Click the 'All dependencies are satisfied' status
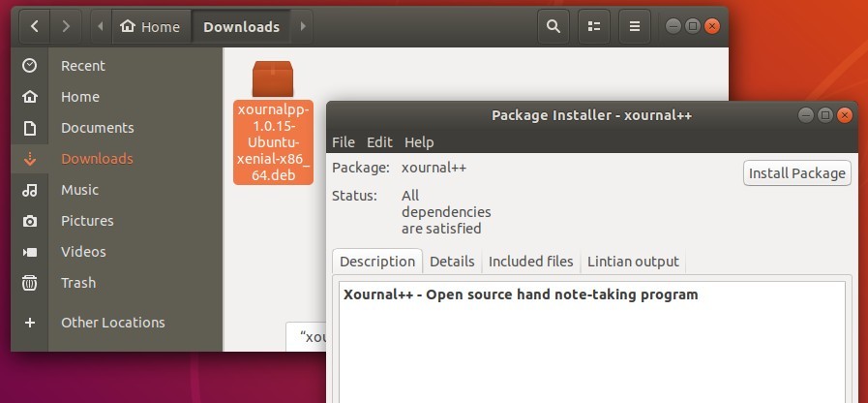The width and height of the screenshot is (868, 403). click(x=446, y=212)
